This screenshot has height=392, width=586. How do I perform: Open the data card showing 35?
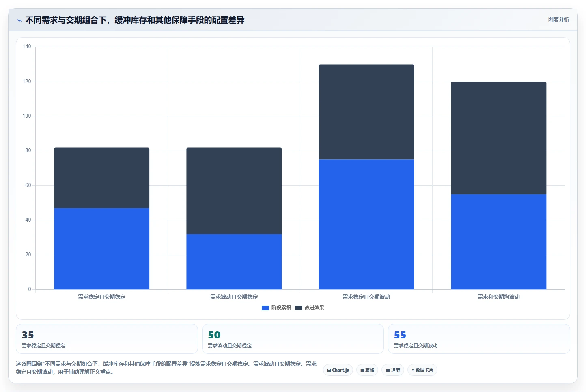[107, 339]
